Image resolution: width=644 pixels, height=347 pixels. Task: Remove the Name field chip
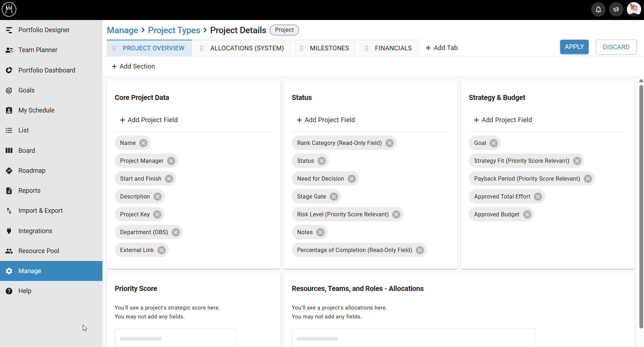143,143
